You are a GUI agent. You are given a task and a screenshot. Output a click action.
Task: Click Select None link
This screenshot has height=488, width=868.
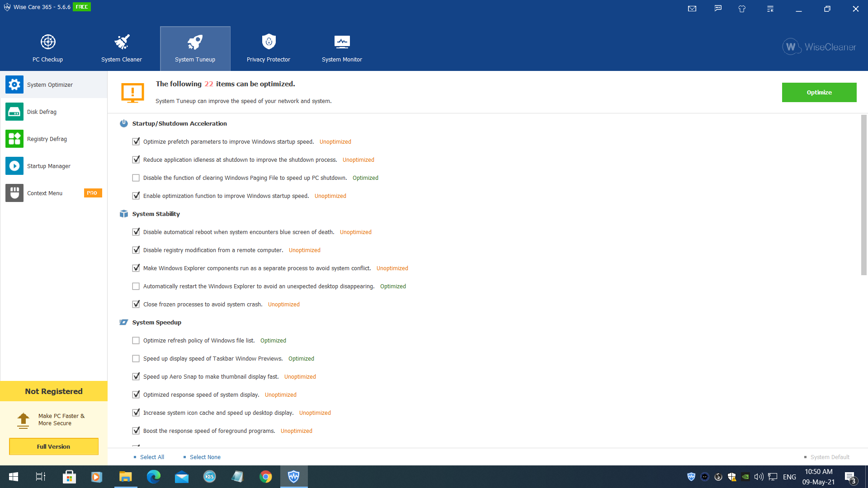point(205,457)
